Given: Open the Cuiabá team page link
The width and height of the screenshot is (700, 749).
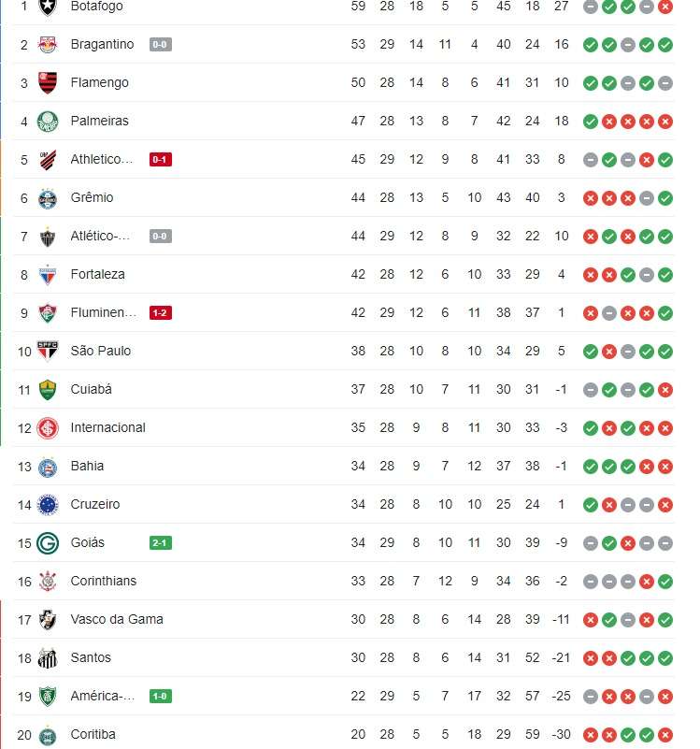Looking at the screenshot, I should [x=91, y=389].
